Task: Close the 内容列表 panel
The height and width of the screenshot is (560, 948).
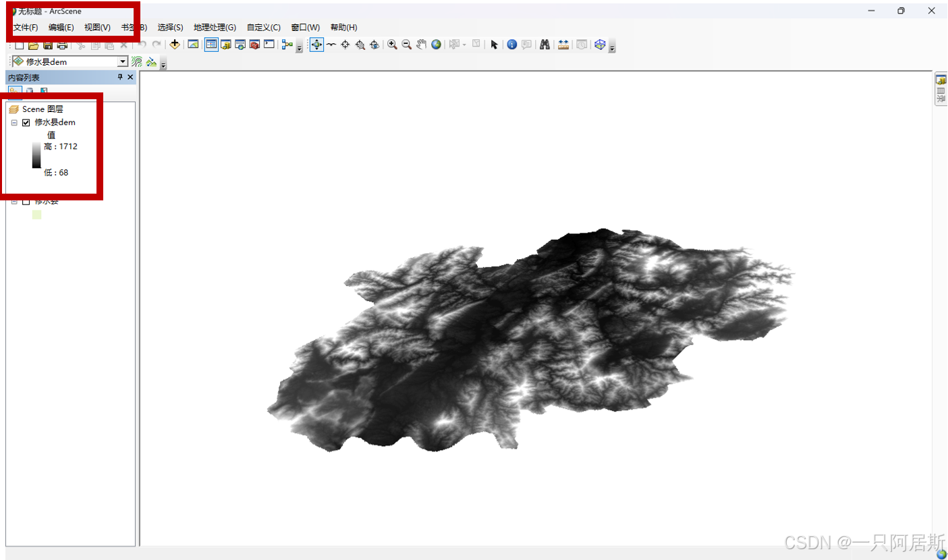Action: tap(130, 78)
